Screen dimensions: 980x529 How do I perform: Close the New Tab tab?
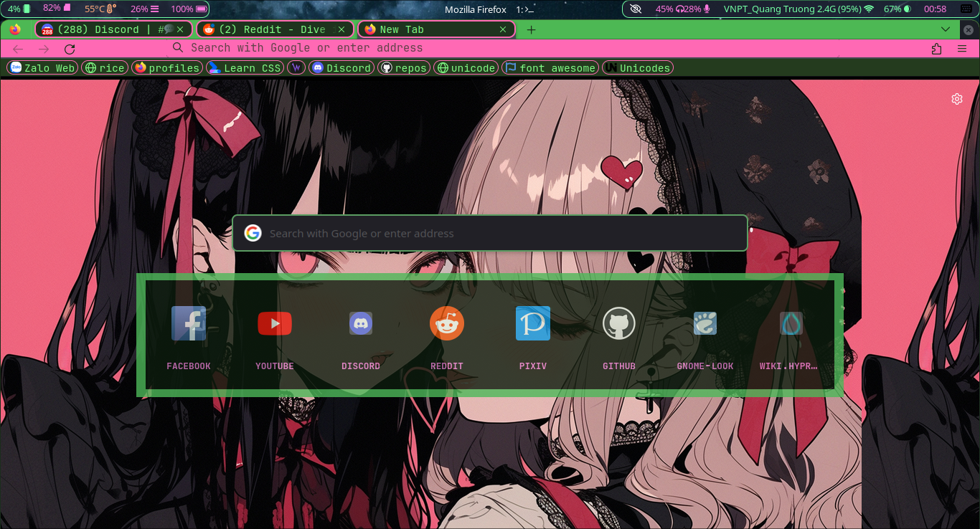(x=504, y=29)
